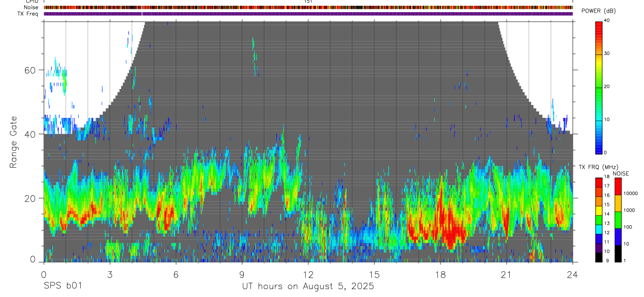Click the purple TX Freq bar above plot
This screenshot has height=297, width=644.
(308, 14)
